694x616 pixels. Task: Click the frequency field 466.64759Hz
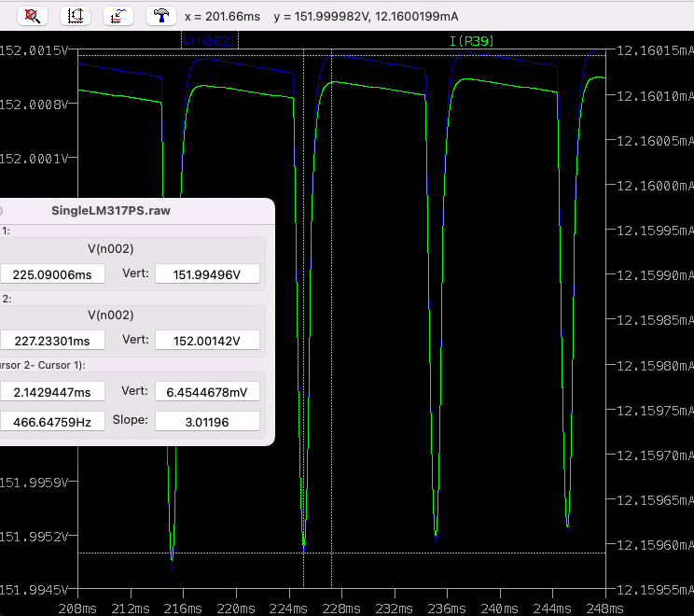tap(52, 422)
